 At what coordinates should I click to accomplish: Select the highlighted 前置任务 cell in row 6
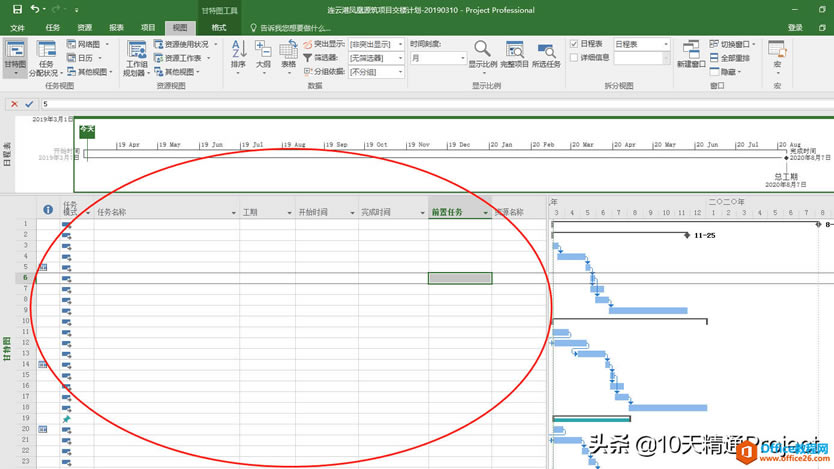pos(460,278)
